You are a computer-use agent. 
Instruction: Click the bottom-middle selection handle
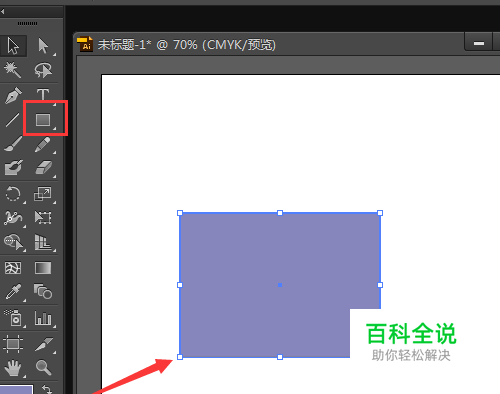(280, 357)
